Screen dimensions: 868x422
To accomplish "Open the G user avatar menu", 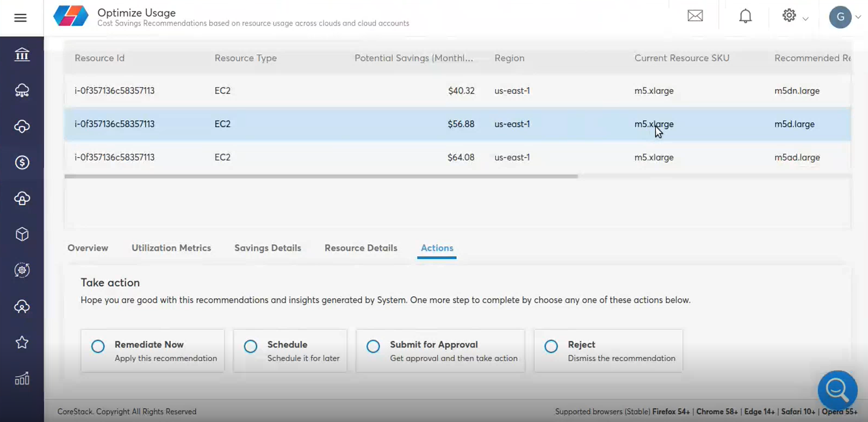I will pyautogui.click(x=840, y=17).
